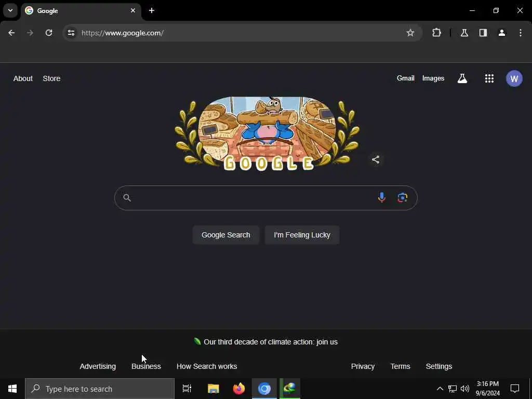Screen dimensions: 532x399
Task: Close the Google tab
Action: 133,10
